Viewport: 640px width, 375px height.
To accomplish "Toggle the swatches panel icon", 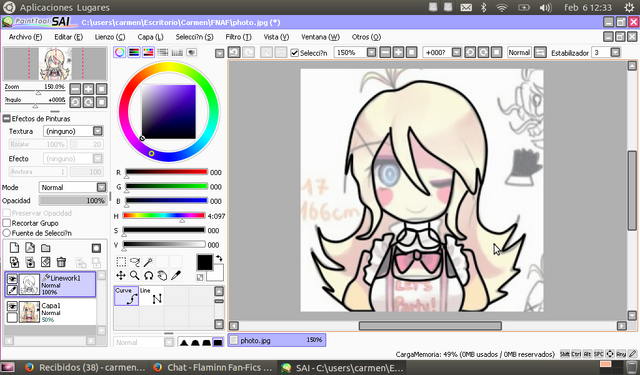I will (177, 52).
